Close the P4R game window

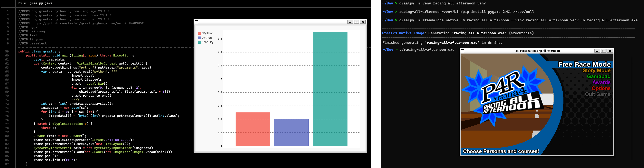tap(610, 51)
